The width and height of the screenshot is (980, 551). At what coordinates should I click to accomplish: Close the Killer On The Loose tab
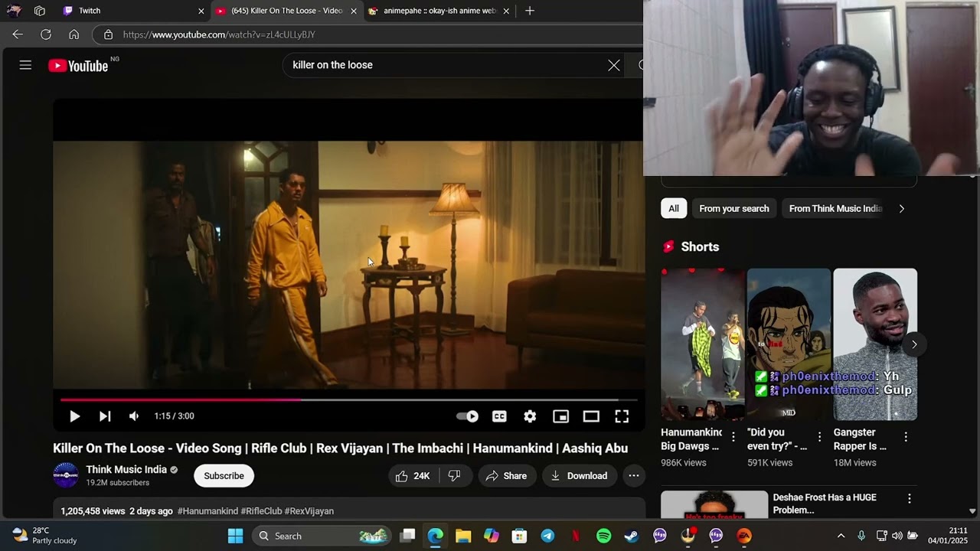tap(354, 11)
